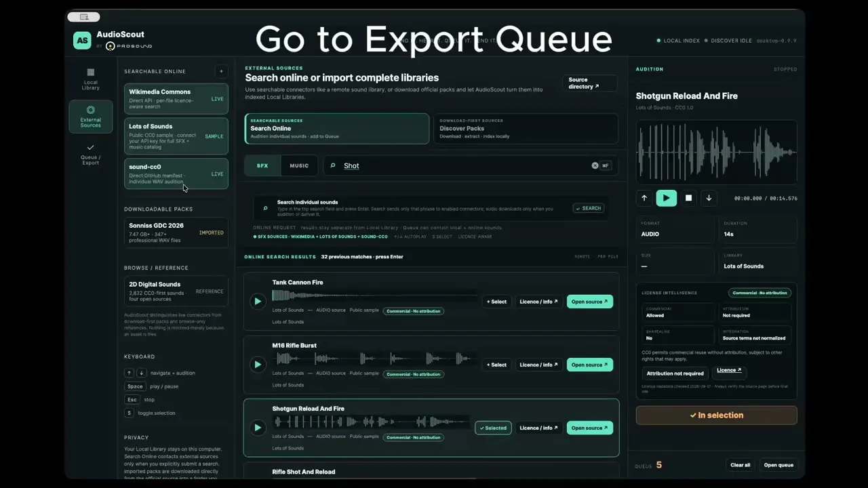
Task: Click the STOPPED audition status
Action: point(785,69)
